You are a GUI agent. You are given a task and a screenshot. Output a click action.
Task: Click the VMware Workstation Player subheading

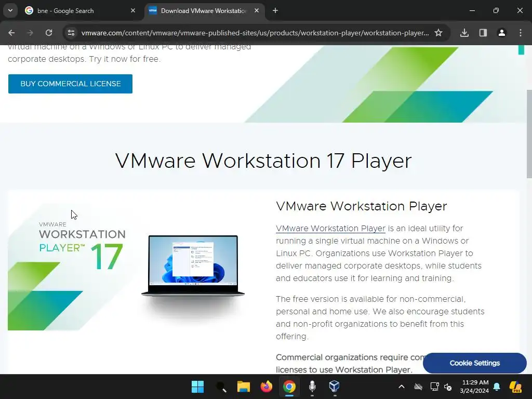[x=362, y=206]
